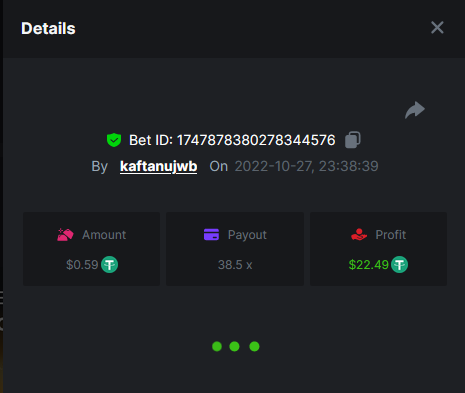Screen dimensions: 465x393
Task: Click the green verified shield icon
Action: 114,140
